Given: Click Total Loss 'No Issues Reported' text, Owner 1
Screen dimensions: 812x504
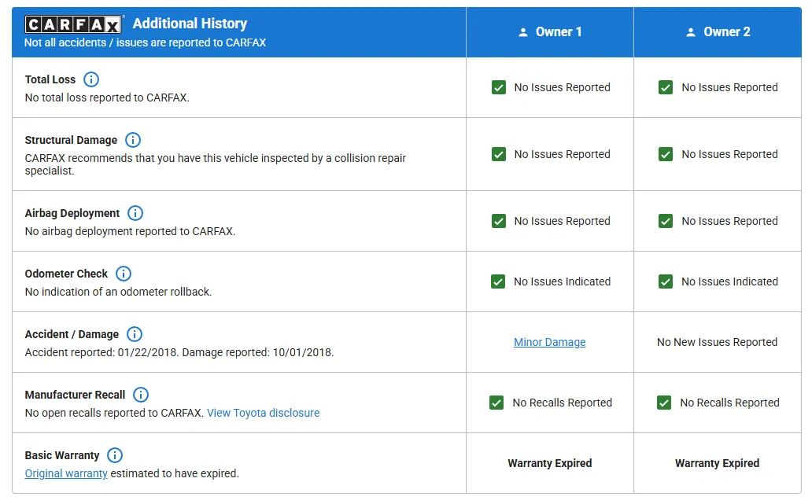Looking at the screenshot, I should 563,87.
